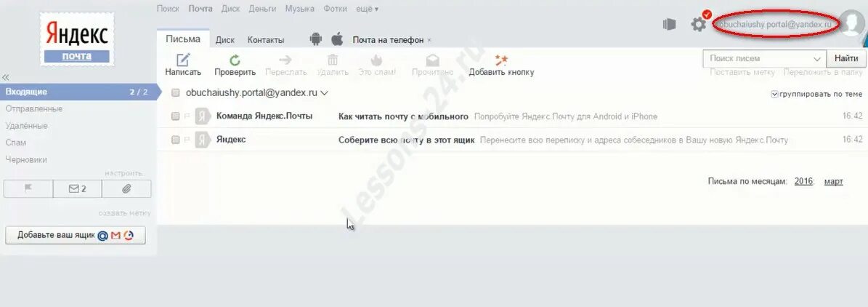Open the Отправленные folder

(x=33, y=108)
